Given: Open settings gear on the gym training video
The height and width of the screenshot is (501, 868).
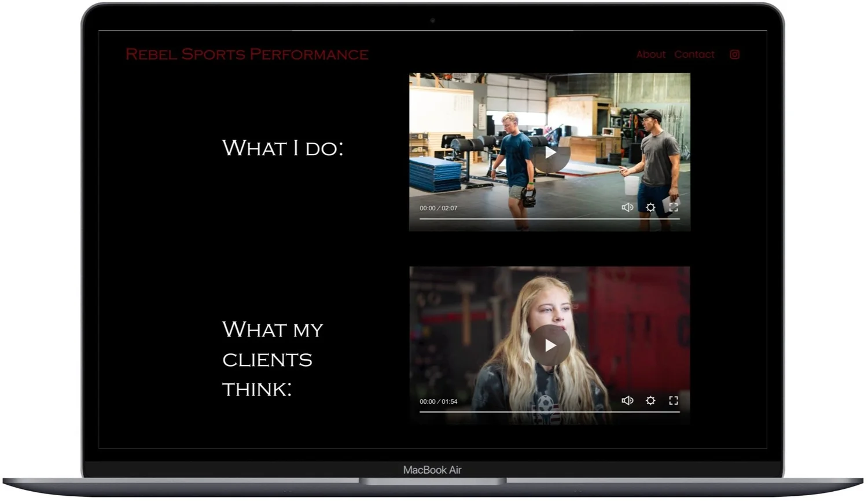Looking at the screenshot, I should coord(650,207).
